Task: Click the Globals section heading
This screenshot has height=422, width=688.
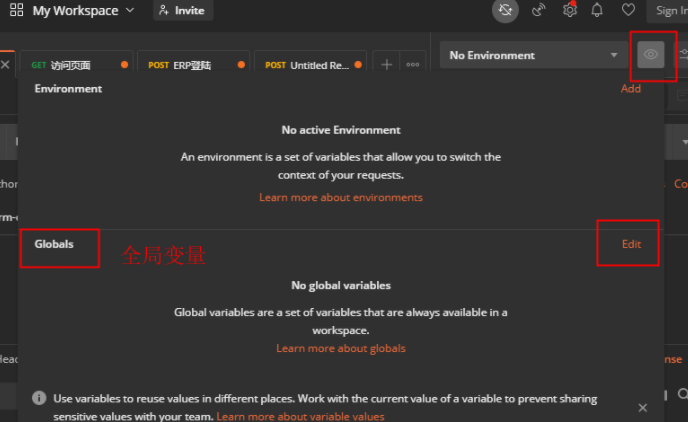Action: (x=54, y=244)
